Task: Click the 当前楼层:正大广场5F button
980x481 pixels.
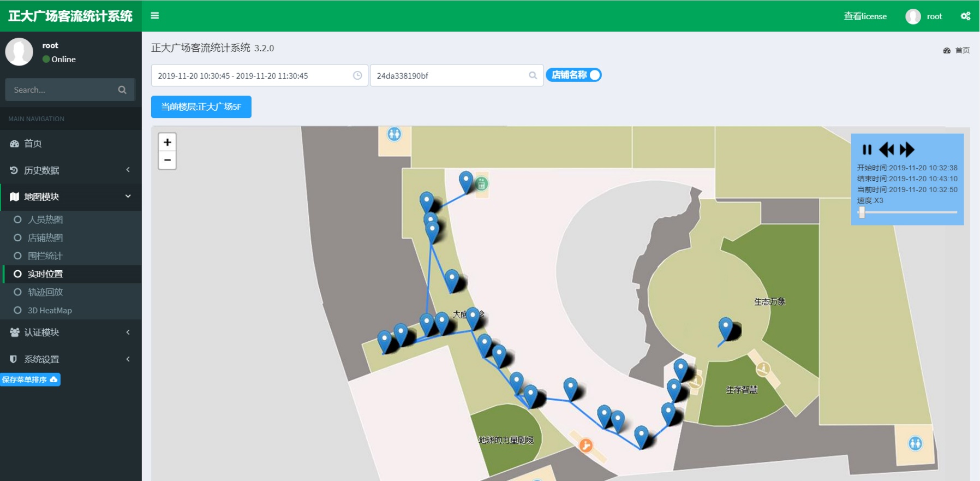Action: click(201, 107)
